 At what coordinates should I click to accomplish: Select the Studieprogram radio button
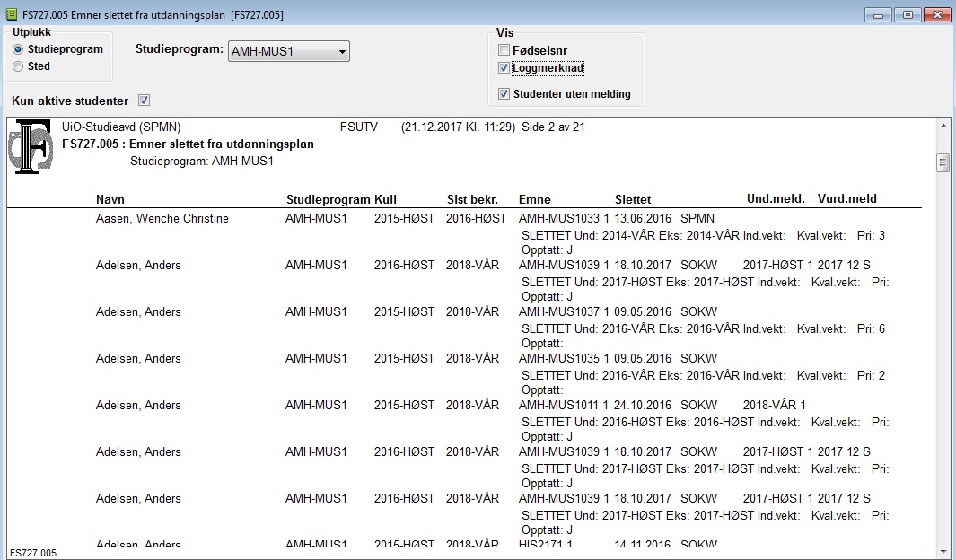point(18,49)
